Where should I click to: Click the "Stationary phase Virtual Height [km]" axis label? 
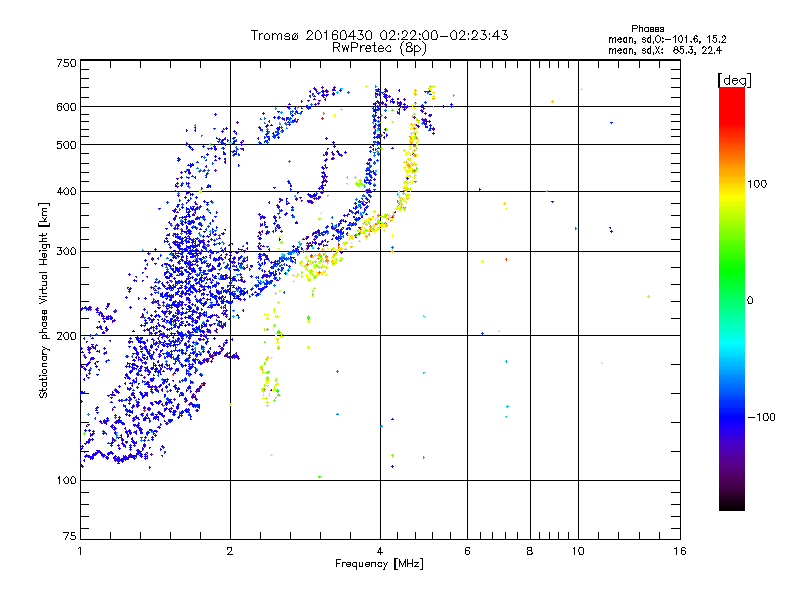tap(43, 301)
